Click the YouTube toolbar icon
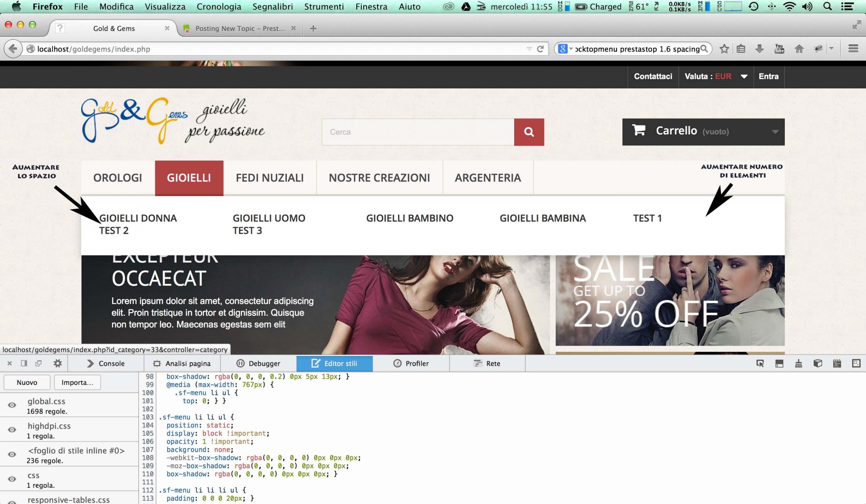866x504 pixels. coord(779,49)
